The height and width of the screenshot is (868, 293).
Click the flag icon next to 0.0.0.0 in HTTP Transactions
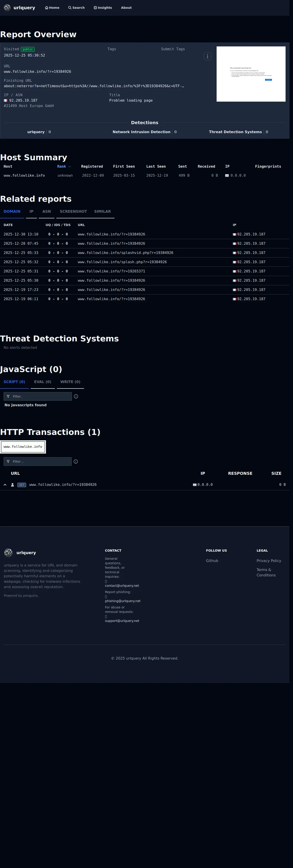[x=195, y=485]
